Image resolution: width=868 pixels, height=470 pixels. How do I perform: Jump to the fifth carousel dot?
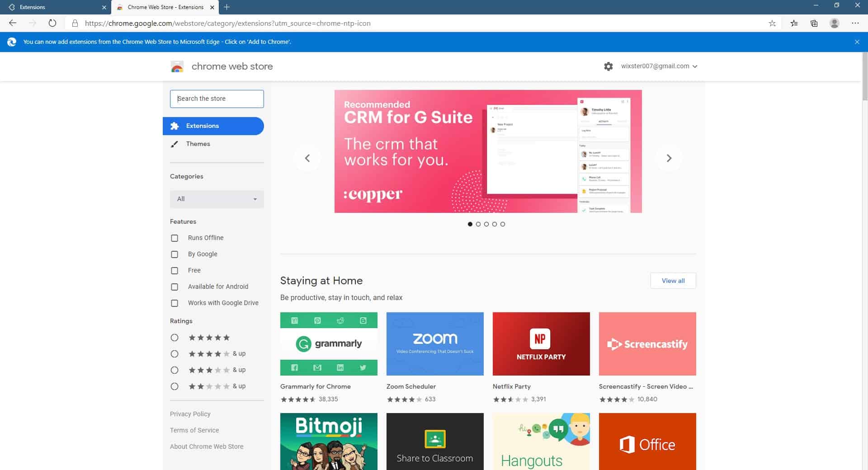(x=503, y=224)
